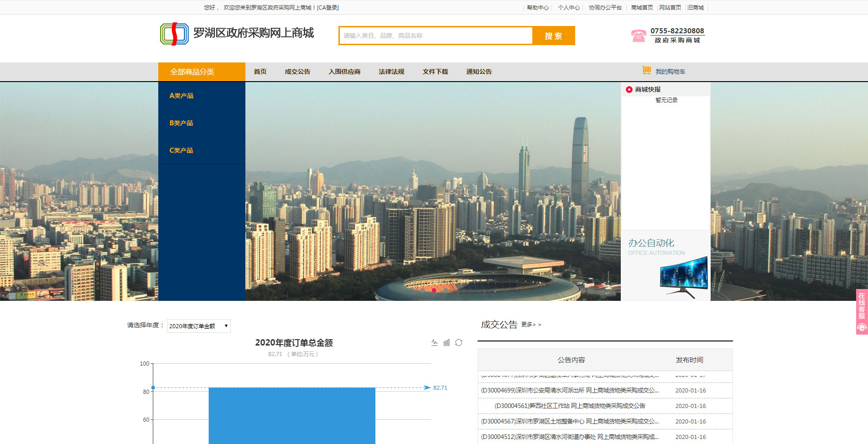Click the 2020年度订单总金额 chart title
Viewport: 868px width, 444px height.
[294, 343]
